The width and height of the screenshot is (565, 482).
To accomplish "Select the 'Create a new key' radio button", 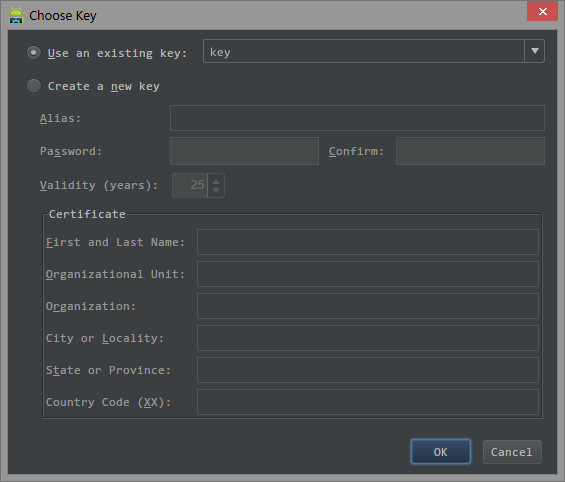I will (34, 86).
